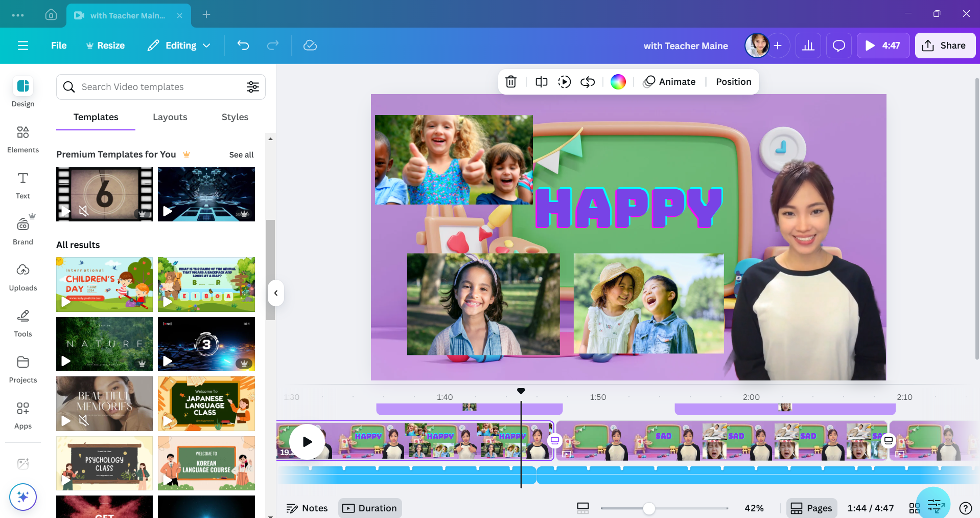980x518 pixels.
Task: Select the Japanese Language Class template
Action: click(x=206, y=403)
